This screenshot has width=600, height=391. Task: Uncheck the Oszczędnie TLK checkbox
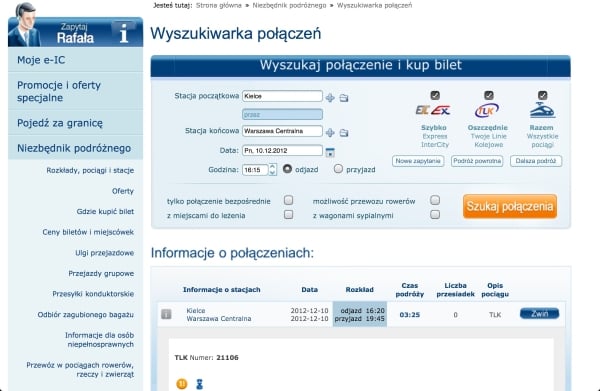(489, 95)
